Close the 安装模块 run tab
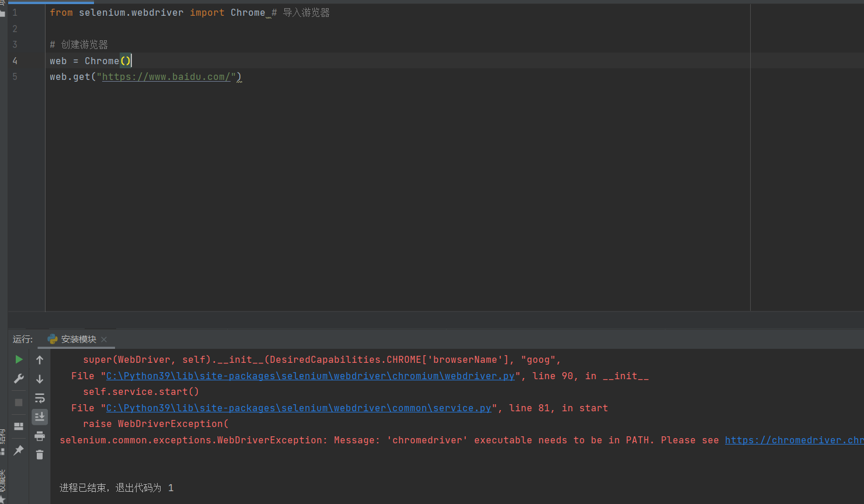Viewport: 864px width, 504px height. 104,339
